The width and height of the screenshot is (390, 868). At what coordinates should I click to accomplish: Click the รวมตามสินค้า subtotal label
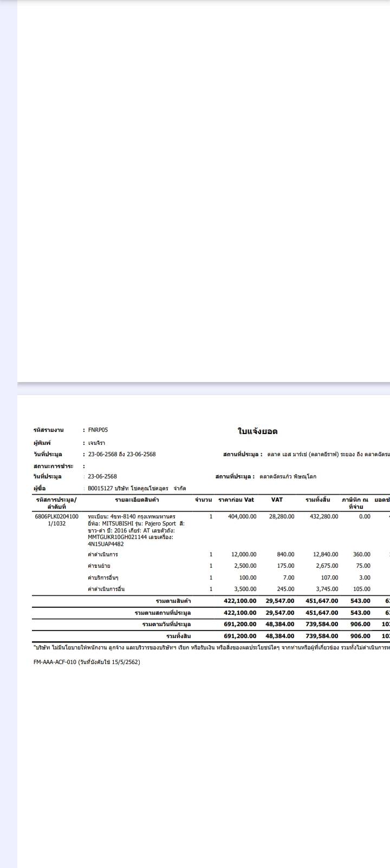tap(173, 601)
